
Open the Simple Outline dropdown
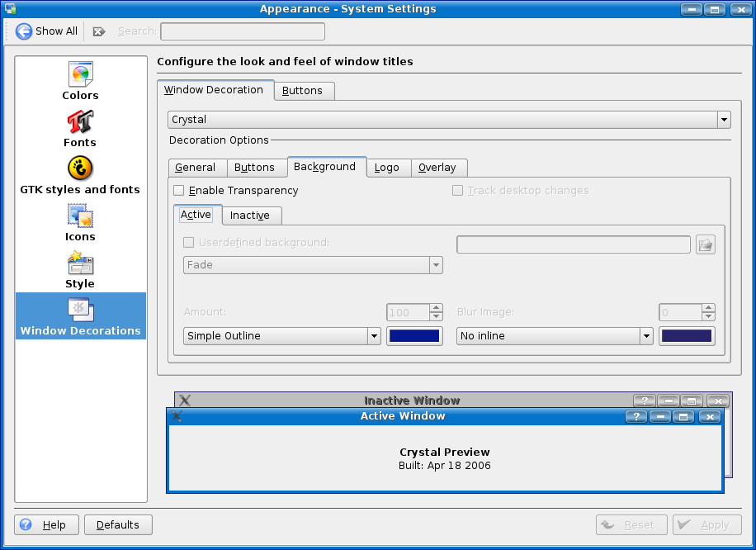373,336
